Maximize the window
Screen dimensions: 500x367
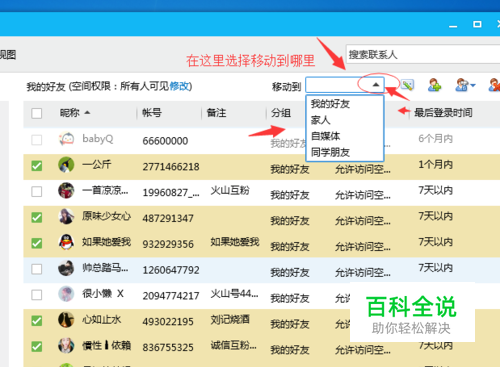(477, 24)
